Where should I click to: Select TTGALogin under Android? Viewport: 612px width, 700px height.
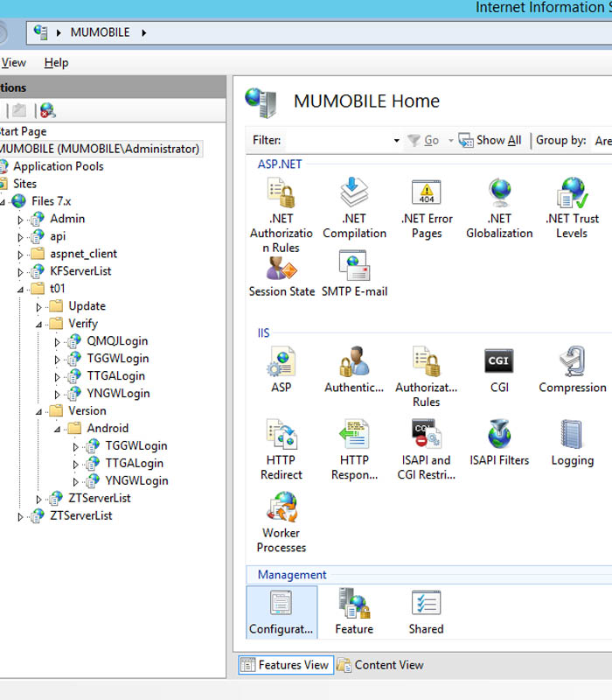click(135, 463)
